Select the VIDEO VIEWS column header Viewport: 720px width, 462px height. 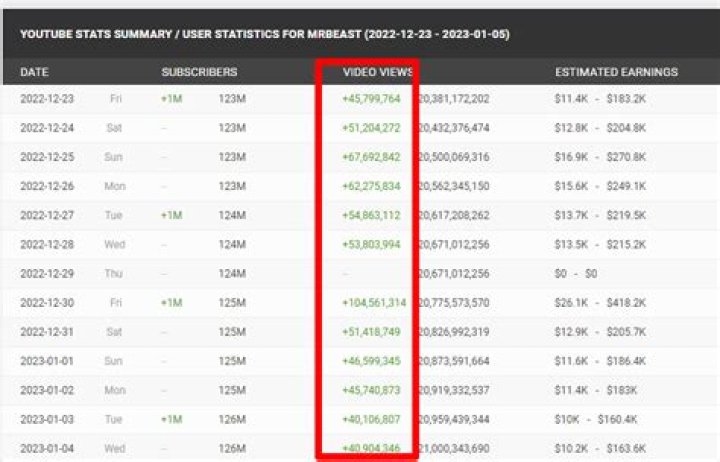tap(377, 72)
